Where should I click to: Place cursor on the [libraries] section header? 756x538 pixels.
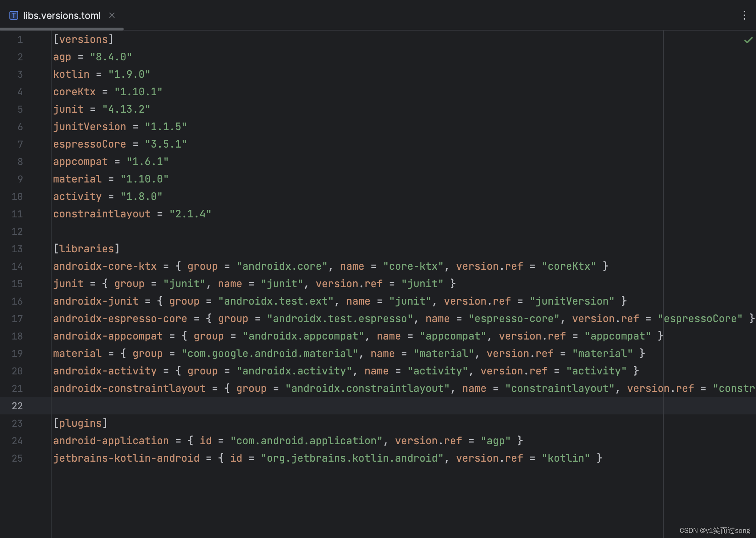pyautogui.click(x=87, y=249)
